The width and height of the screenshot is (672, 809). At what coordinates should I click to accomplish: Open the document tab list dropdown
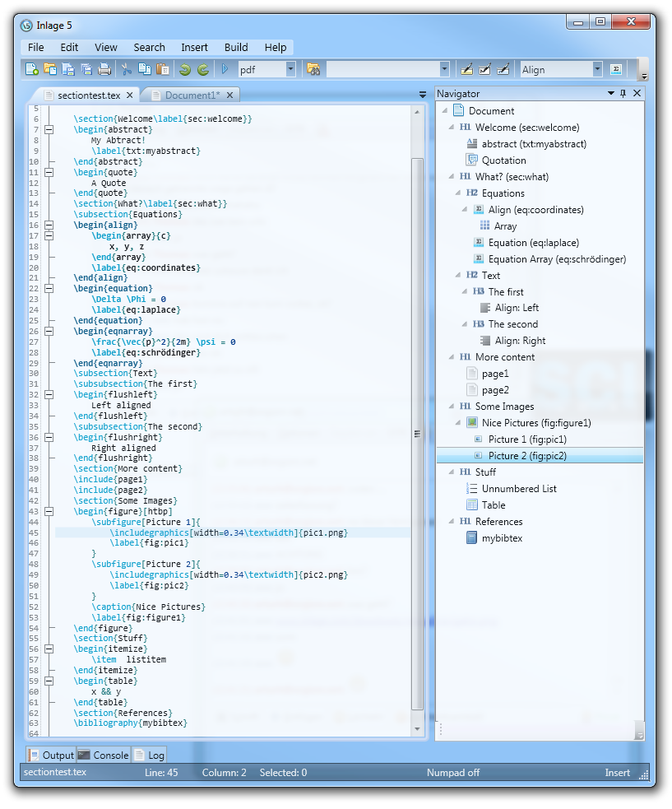(x=423, y=95)
